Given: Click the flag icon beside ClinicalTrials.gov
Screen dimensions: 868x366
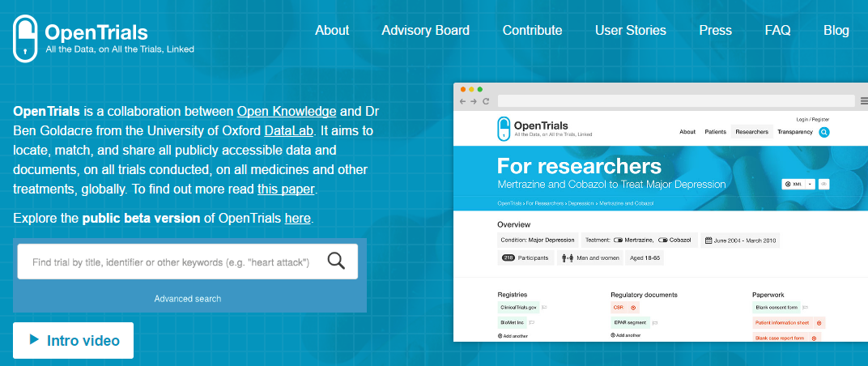Looking at the screenshot, I should [x=544, y=308].
